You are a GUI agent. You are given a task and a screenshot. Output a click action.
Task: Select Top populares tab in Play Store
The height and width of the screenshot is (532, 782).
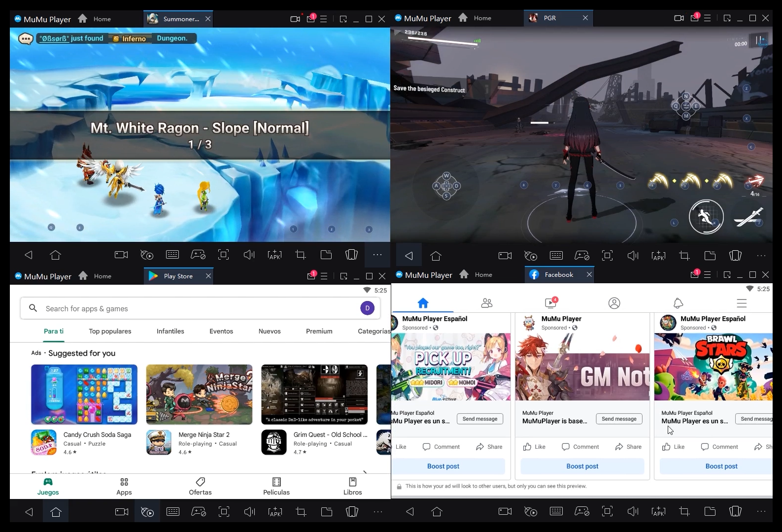click(x=110, y=331)
